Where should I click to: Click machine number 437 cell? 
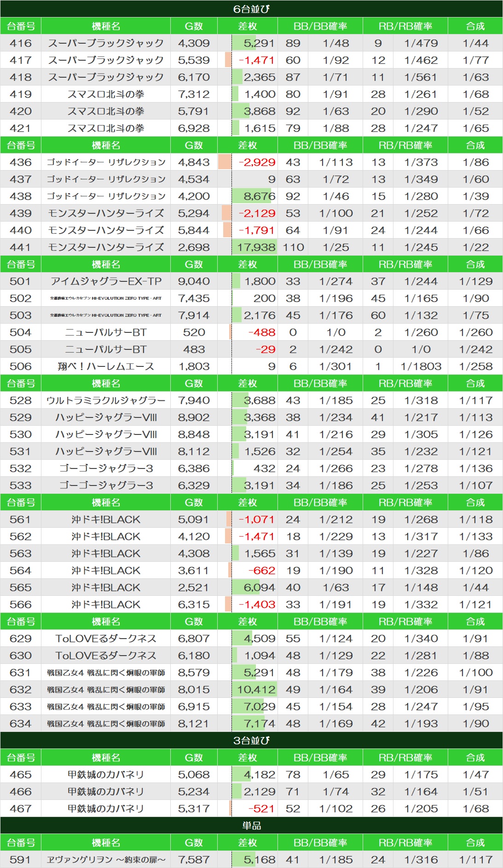pyautogui.click(x=21, y=179)
